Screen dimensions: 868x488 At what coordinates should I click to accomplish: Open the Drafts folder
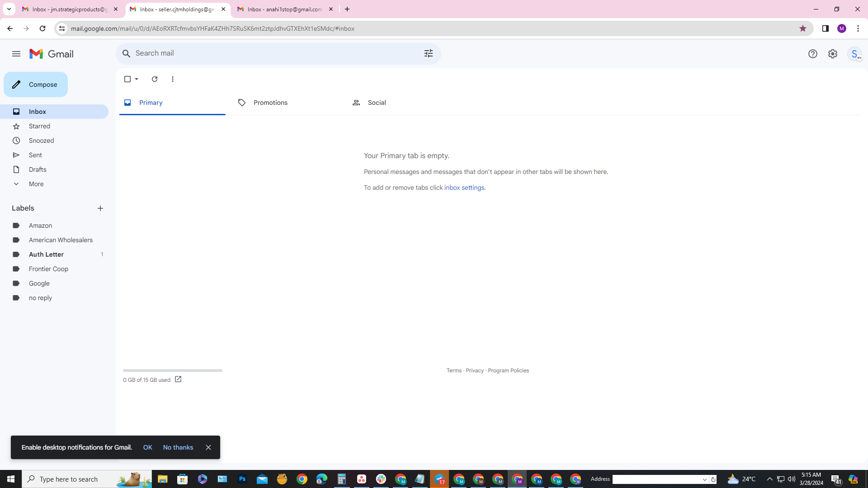click(x=54, y=169)
